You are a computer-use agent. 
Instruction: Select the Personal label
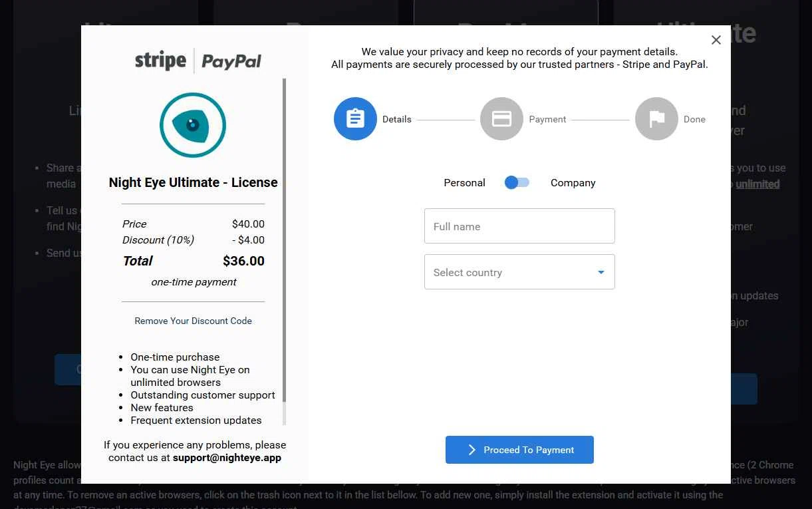click(464, 183)
